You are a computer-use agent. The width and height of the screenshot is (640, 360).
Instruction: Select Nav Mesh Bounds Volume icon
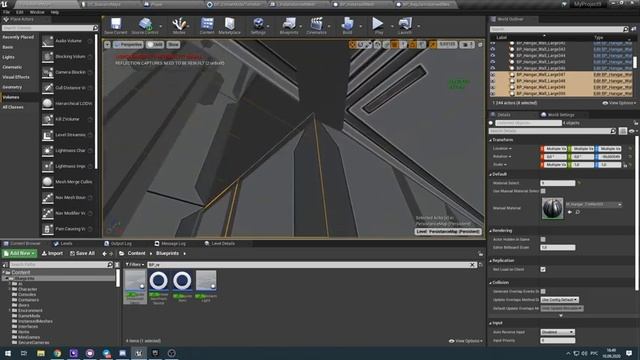click(48, 198)
